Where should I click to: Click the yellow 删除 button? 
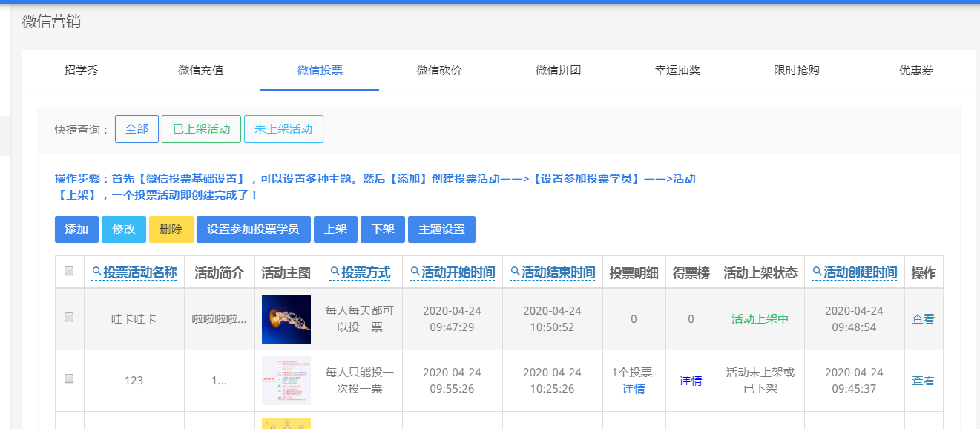pyautogui.click(x=171, y=229)
